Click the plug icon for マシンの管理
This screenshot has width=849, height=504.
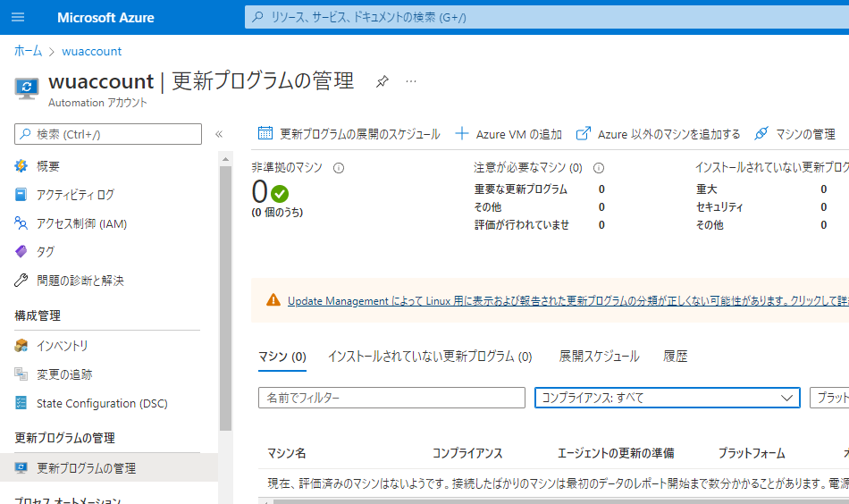coord(761,133)
